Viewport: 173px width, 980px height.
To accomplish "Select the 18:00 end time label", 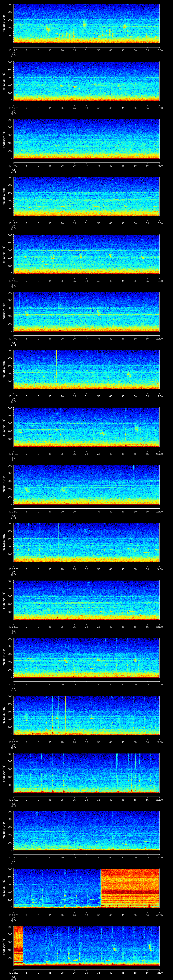I will click(x=159, y=223).
